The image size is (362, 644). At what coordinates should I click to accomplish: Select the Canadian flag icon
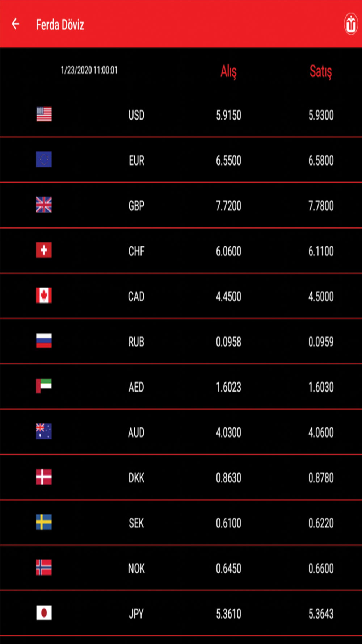(x=44, y=295)
